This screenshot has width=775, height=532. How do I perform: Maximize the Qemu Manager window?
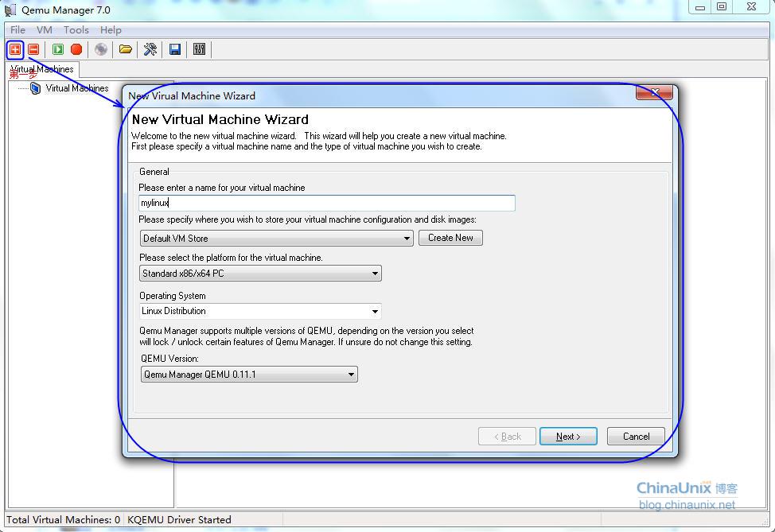click(722, 7)
